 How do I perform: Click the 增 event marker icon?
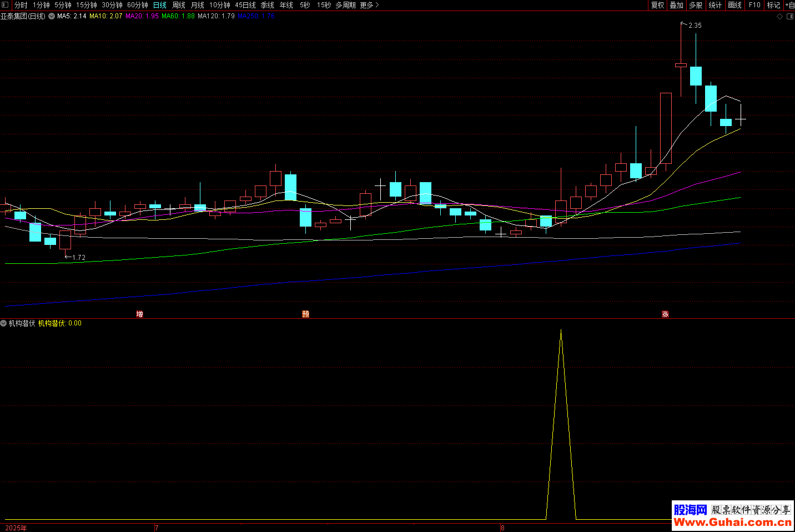click(140, 314)
